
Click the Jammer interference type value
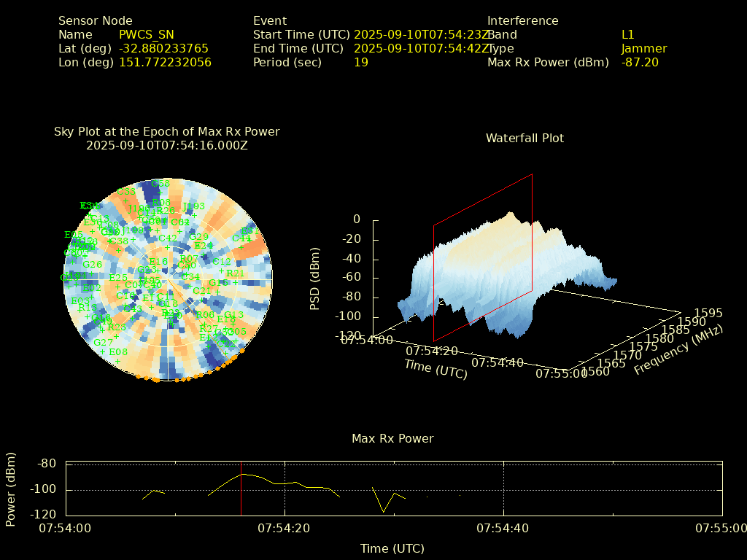coord(643,49)
